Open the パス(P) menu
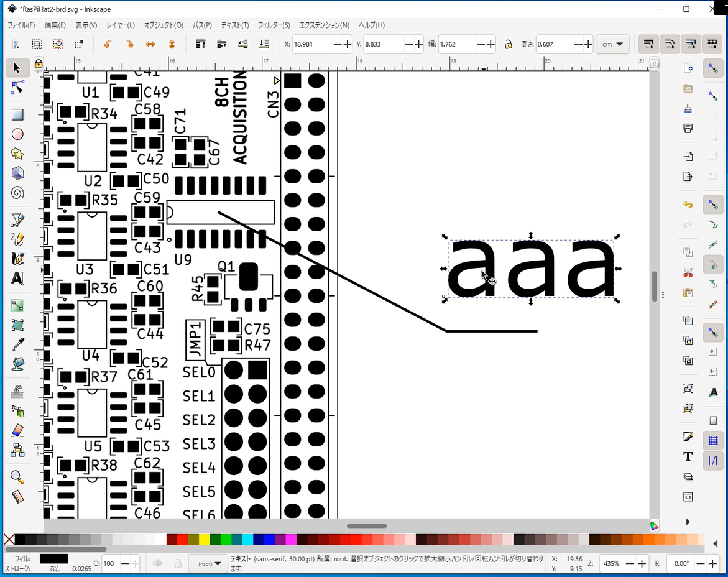This screenshot has height=577, width=728. click(x=202, y=25)
